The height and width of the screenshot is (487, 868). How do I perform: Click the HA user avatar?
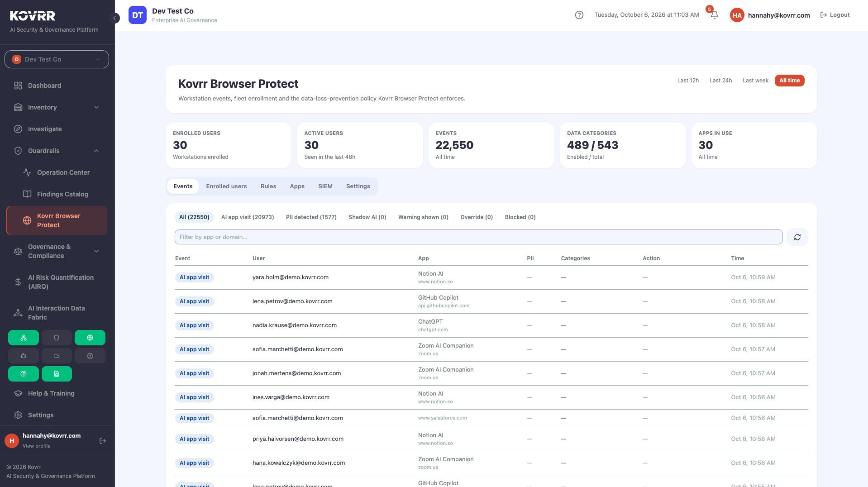point(737,15)
